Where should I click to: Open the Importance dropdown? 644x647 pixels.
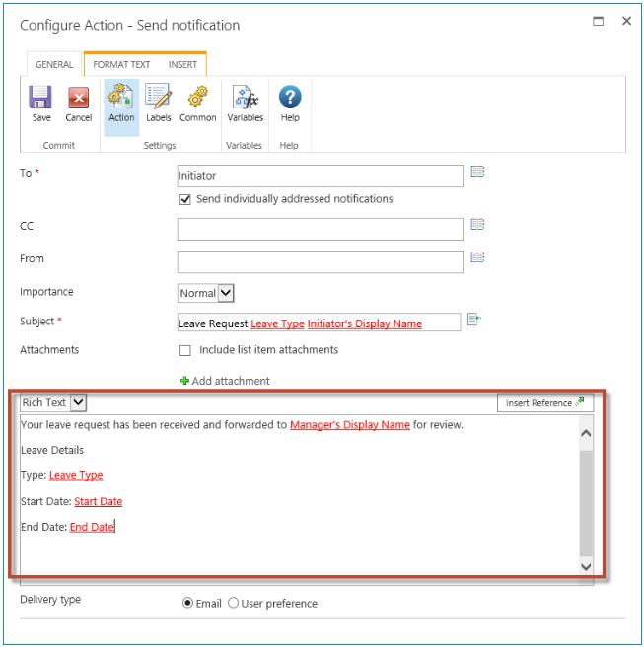pyautogui.click(x=226, y=293)
